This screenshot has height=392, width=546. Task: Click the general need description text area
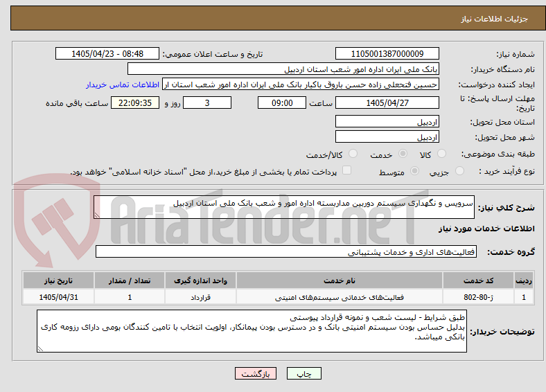284,207
